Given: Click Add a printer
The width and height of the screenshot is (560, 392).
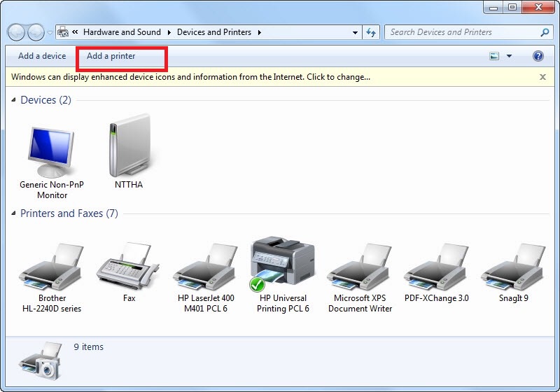Looking at the screenshot, I should pyautogui.click(x=111, y=56).
